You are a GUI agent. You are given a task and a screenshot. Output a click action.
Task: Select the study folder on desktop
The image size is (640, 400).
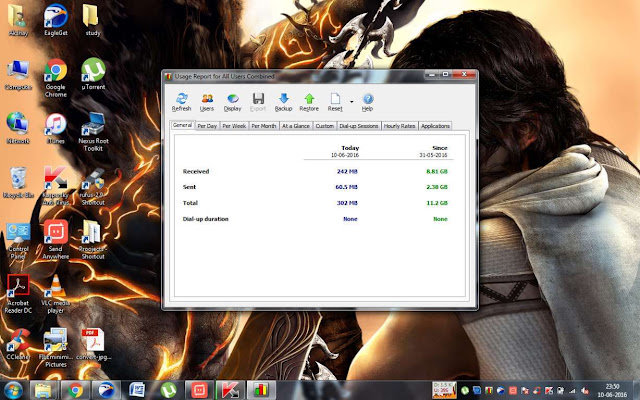point(93,20)
